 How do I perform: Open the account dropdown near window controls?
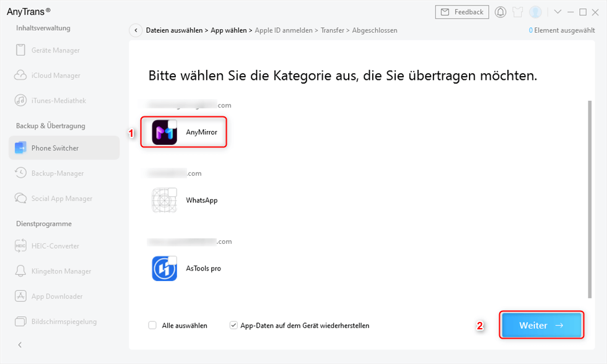[x=556, y=12]
